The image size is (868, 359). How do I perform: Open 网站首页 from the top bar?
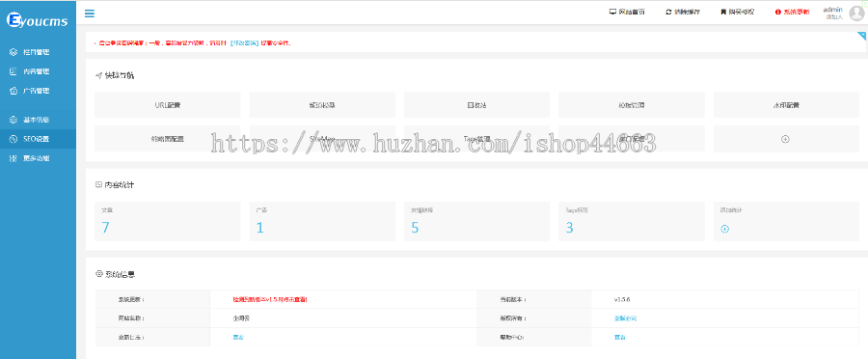[x=627, y=12]
